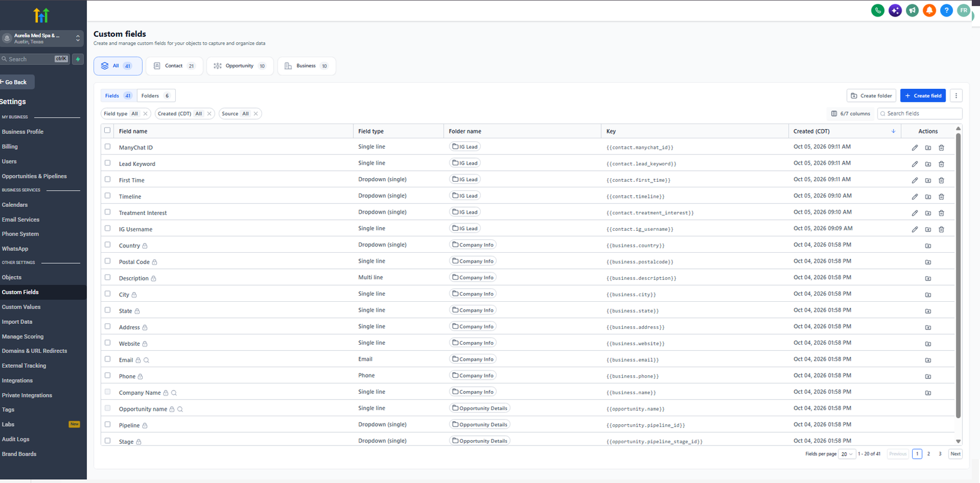Click the sort arrow on Created (CDT) column
980x483 pixels.
tap(893, 131)
